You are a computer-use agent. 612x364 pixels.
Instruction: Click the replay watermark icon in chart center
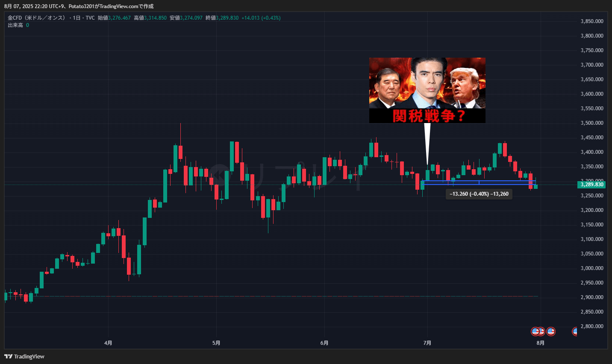pyautogui.click(x=220, y=173)
